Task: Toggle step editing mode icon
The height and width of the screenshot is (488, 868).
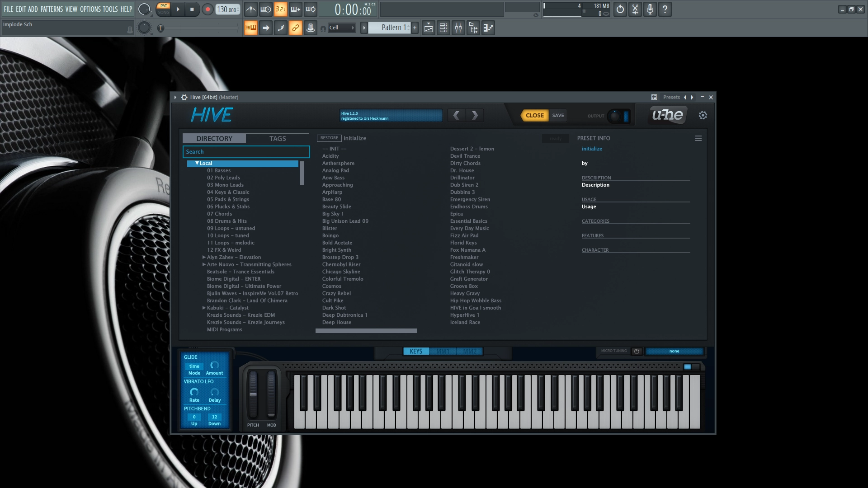Action: (x=281, y=28)
